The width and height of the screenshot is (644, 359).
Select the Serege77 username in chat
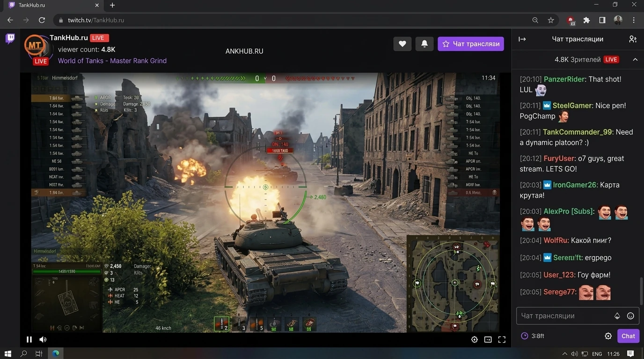559,292
